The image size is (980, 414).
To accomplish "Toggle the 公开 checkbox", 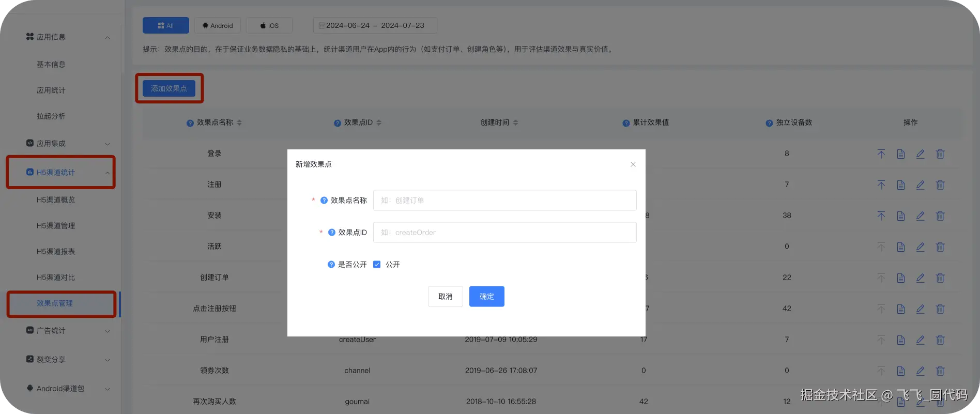I will coord(377,264).
